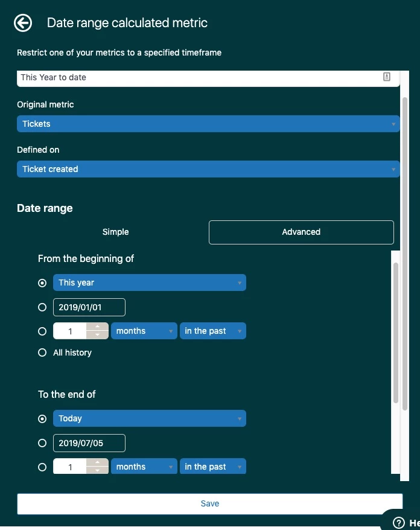This screenshot has height=530, width=420.
Task: Open the Help widget icon
Action: pos(399,523)
